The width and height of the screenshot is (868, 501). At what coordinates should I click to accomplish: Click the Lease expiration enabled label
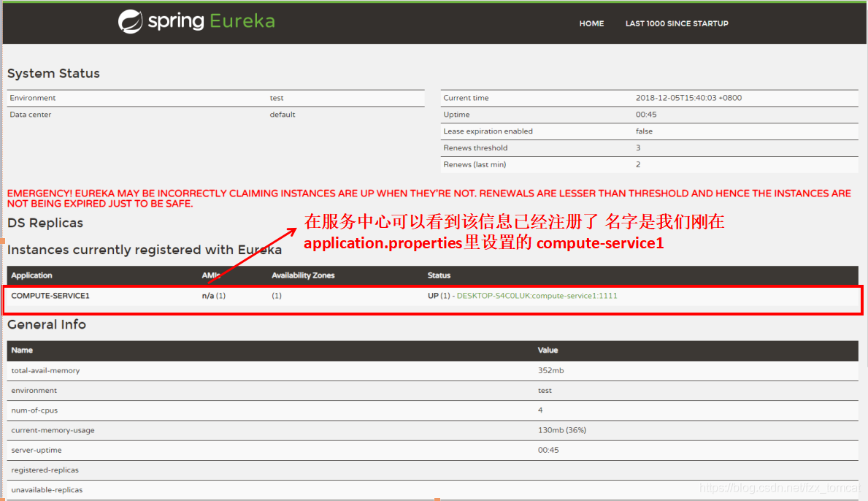488,131
